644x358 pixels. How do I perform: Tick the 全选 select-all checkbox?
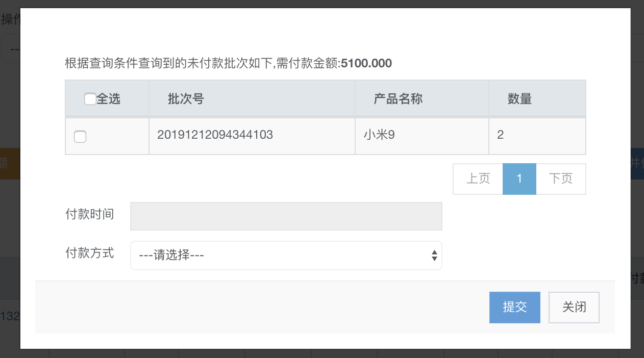point(90,99)
